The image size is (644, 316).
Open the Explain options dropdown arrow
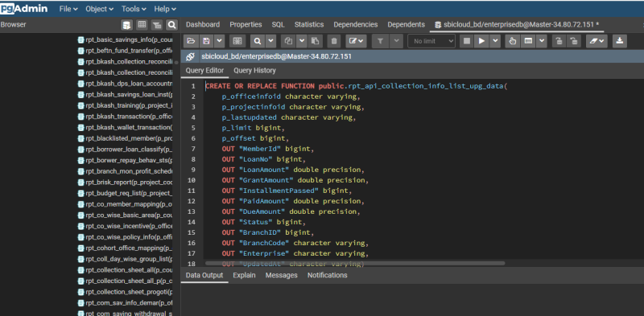click(x=542, y=41)
